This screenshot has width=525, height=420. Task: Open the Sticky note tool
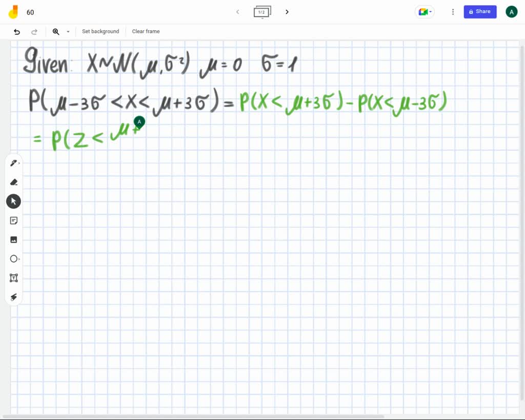13,220
